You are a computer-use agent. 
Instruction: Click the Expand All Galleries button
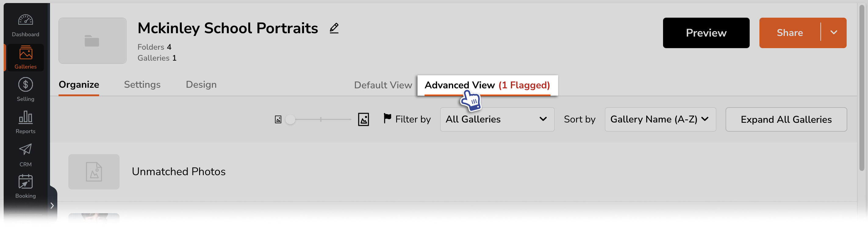(786, 119)
